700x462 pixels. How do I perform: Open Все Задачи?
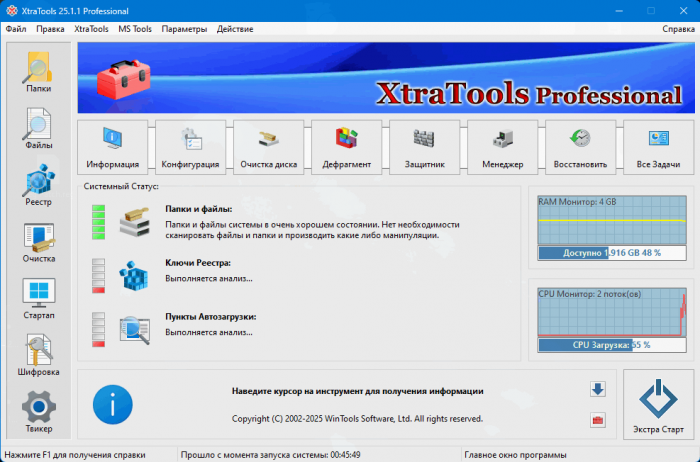[658, 147]
